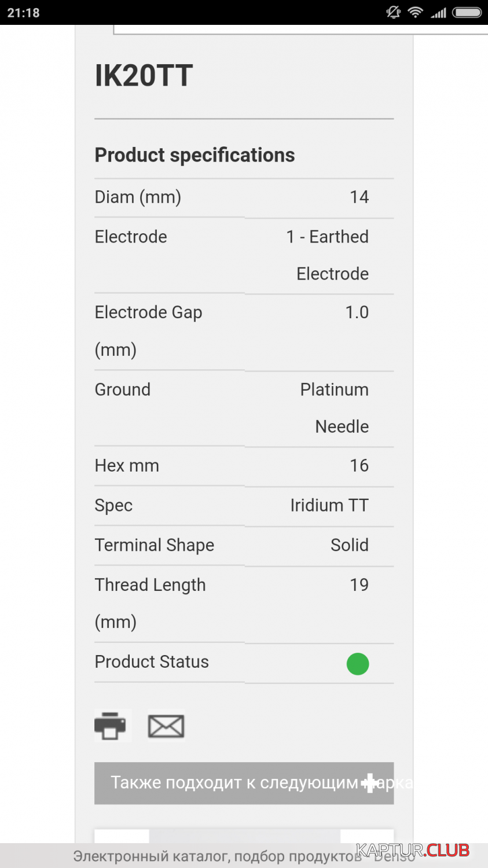The image size is (488, 868).
Task: Select the 'Diam (mm)' row label
Action: (138, 197)
